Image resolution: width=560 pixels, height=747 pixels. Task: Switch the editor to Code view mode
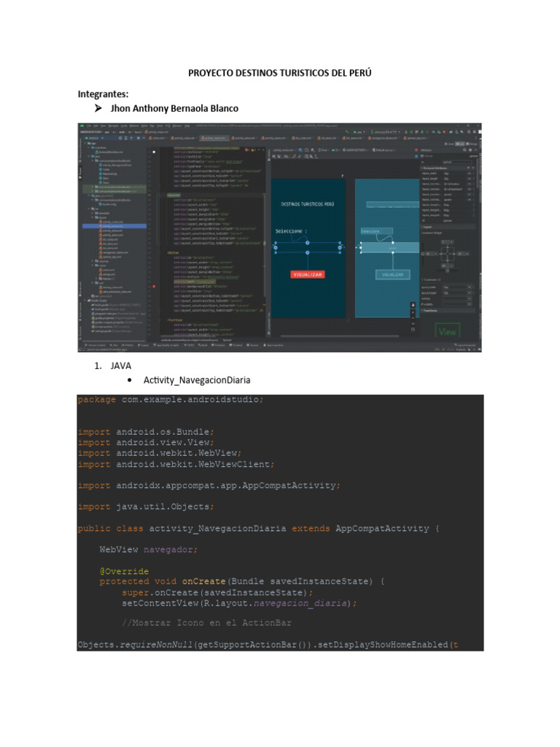click(448, 144)
